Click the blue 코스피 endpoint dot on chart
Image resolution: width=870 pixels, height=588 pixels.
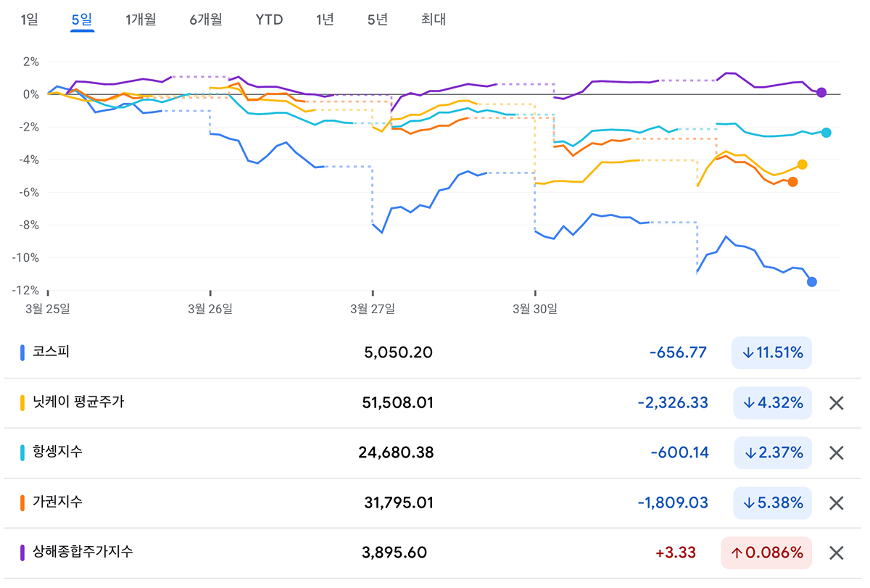[x=812, y=282]
